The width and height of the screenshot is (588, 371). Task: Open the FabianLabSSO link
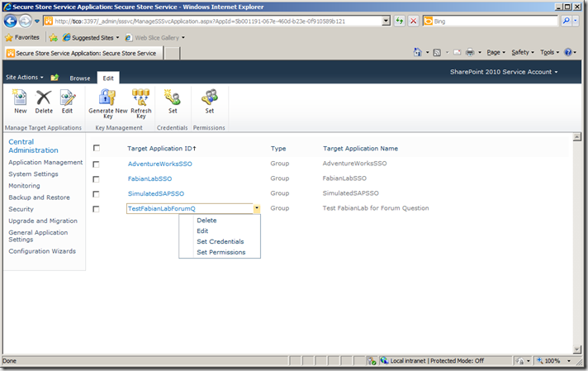pyautogui.click(x=149, y=178)
